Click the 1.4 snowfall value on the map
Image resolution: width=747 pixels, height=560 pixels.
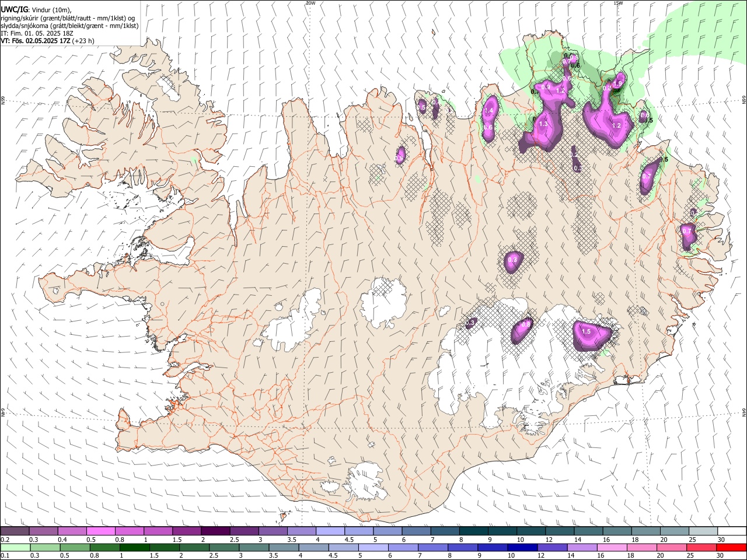click(489, 111)
